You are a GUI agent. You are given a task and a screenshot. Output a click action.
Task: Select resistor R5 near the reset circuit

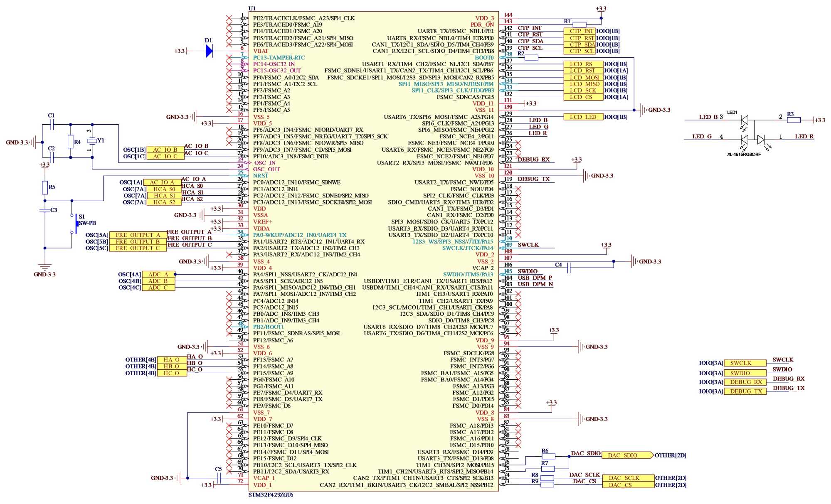click(x=45, y=187)
